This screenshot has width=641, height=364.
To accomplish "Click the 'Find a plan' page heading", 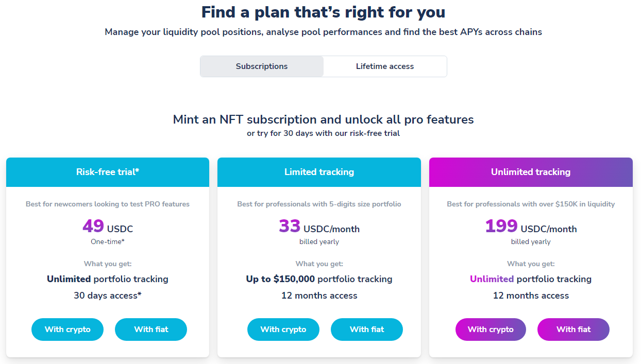I will (x=323, y=12).
